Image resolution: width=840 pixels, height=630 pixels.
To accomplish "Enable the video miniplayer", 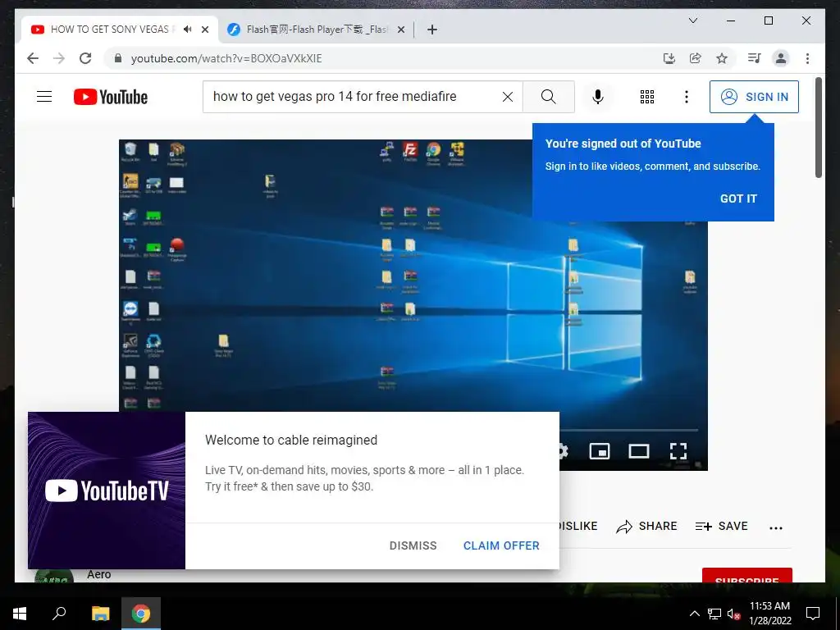I will pos(600,451).
